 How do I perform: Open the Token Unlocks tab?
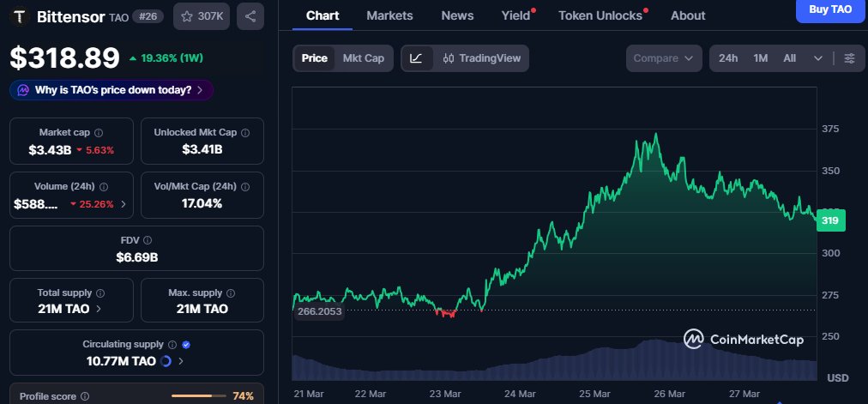600,15
